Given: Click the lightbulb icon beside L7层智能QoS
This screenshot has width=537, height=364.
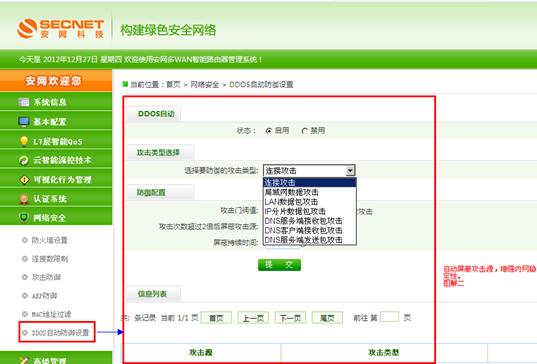Looking at the screenshot, I should 24,141.
